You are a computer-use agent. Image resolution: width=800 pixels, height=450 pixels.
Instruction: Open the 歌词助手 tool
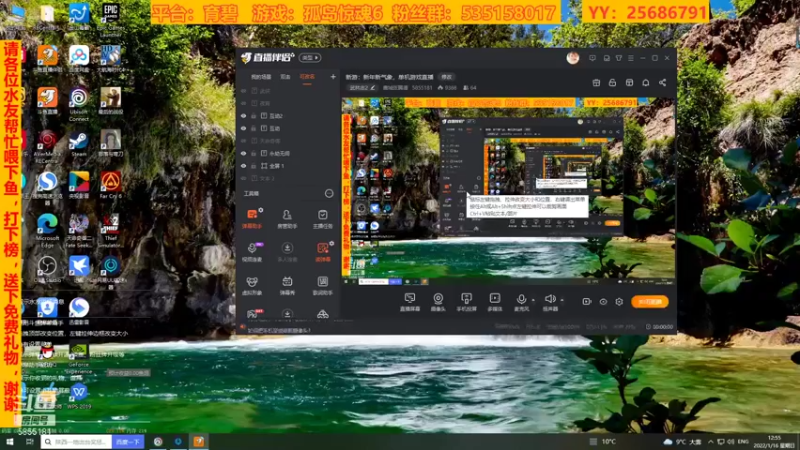pos(322,285)
